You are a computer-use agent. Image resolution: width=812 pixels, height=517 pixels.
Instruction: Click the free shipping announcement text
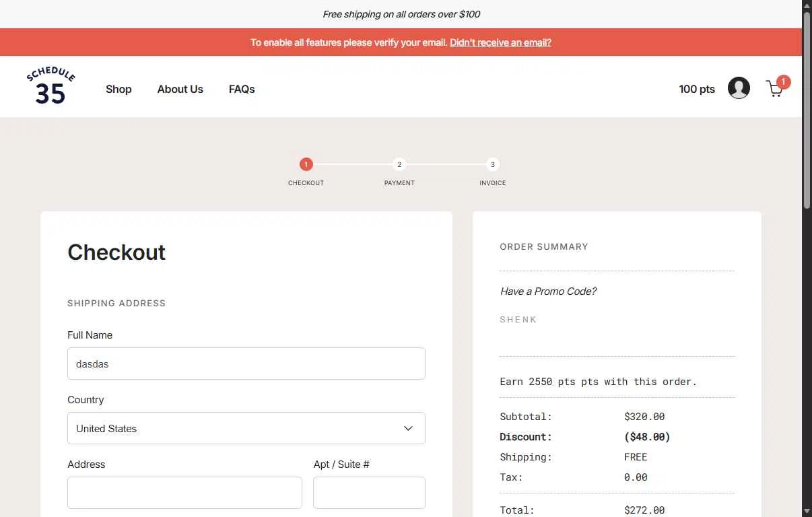[x=401, y=14]
